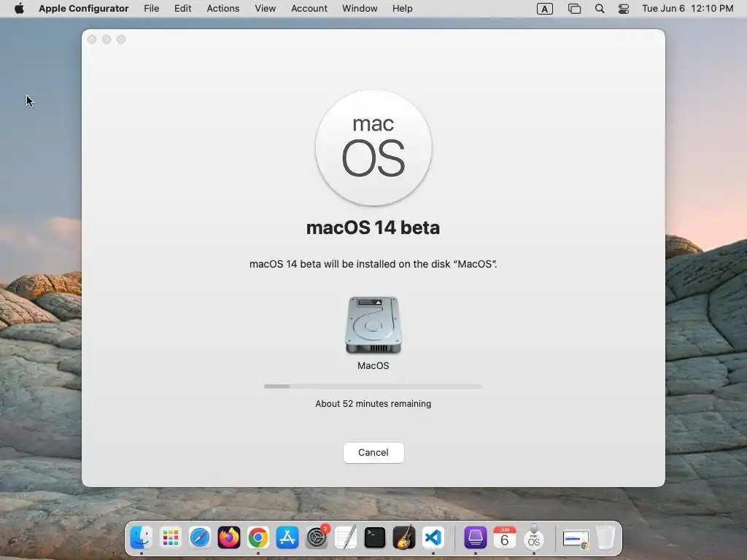
Task: Open the Window menu
Action: [360, 9]
